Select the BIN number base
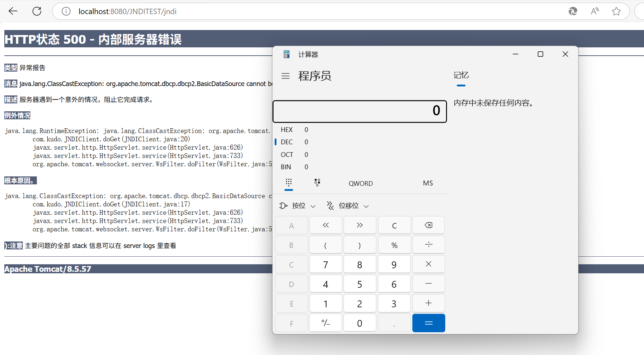Viewport: 644px width, 355px height. tap(360, 167)
